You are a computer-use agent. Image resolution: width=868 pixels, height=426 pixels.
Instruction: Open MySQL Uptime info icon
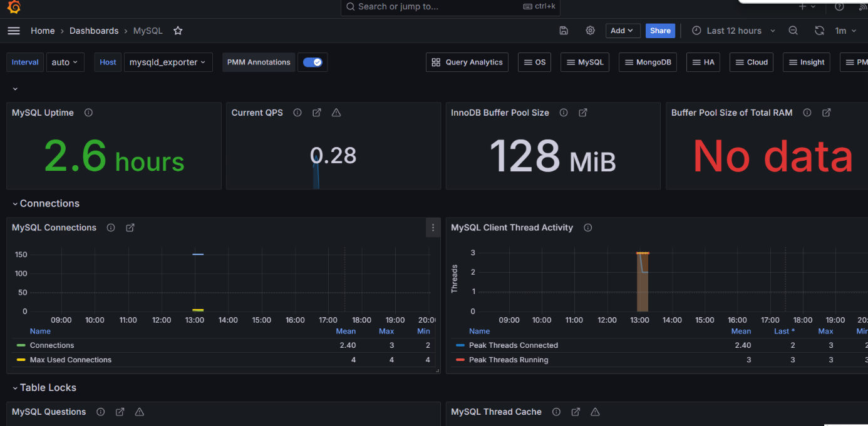tap(88, 113)
